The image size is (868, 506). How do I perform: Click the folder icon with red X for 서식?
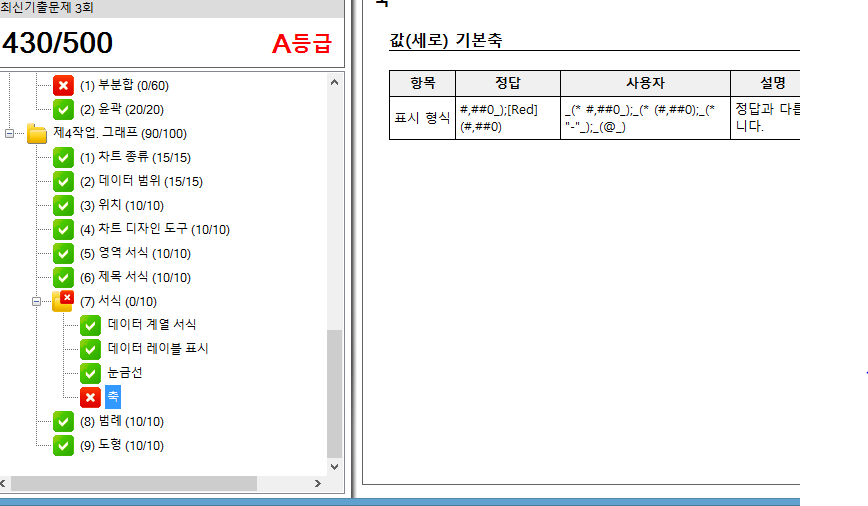[63, 300]
